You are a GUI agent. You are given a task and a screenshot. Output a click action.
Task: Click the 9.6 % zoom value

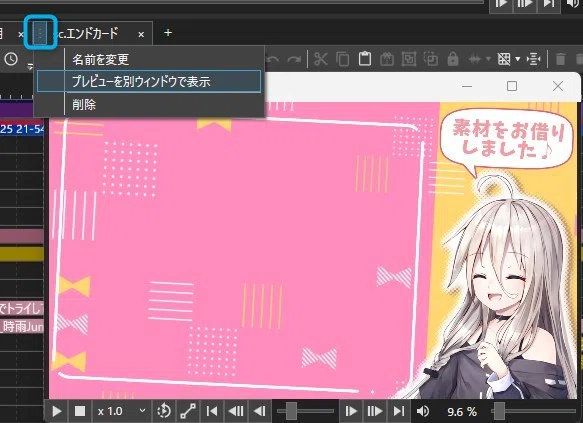coord(462,412)
